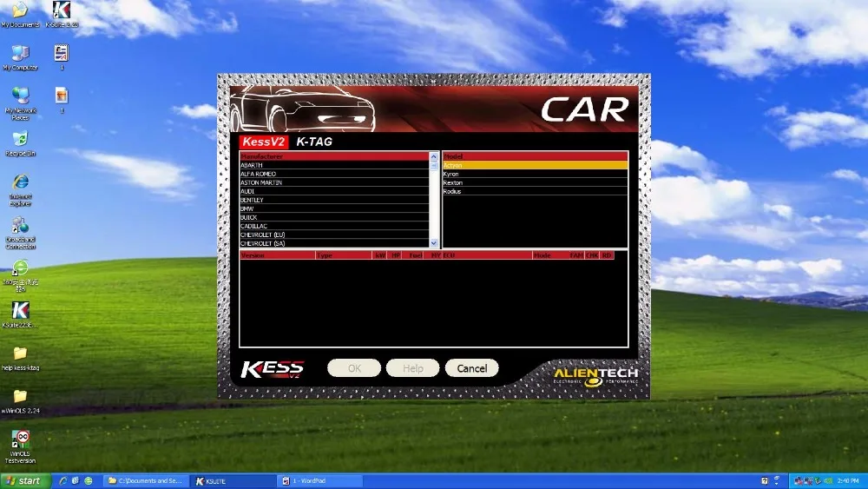
Task: Click the Version column header
Action: click(x=278, y=255)
